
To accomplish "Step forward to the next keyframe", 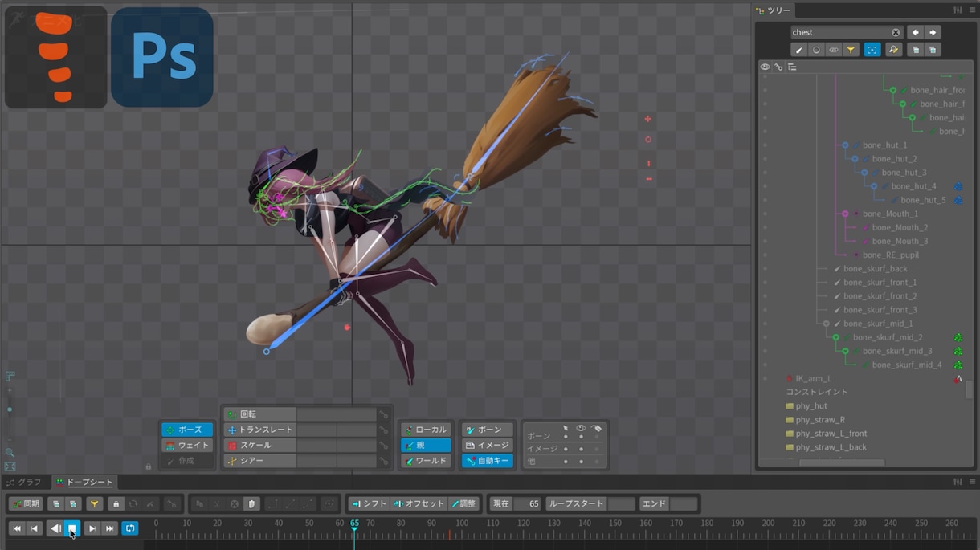I will (92, 528).
